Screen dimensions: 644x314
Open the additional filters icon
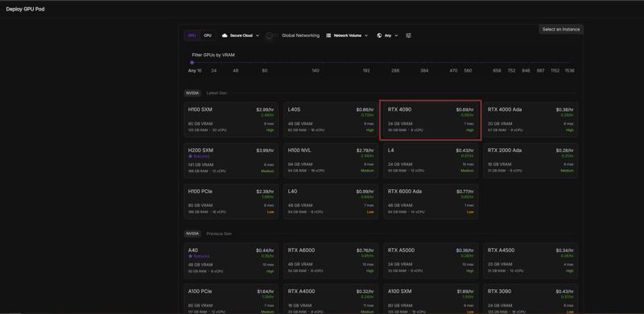(x=408, y=35)
